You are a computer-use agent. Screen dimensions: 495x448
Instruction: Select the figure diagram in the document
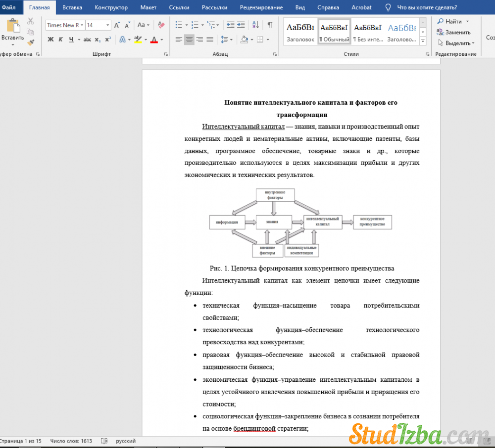click(x=300, y=223)
